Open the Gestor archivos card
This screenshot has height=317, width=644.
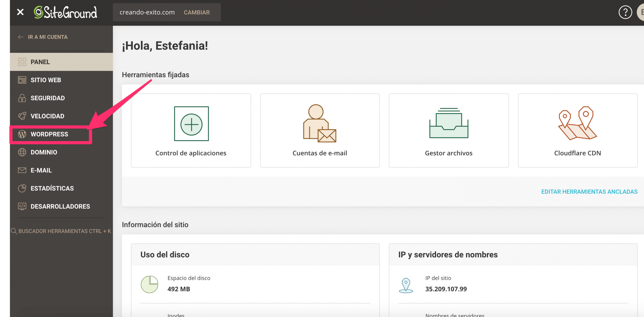click(x=449, y=131)
